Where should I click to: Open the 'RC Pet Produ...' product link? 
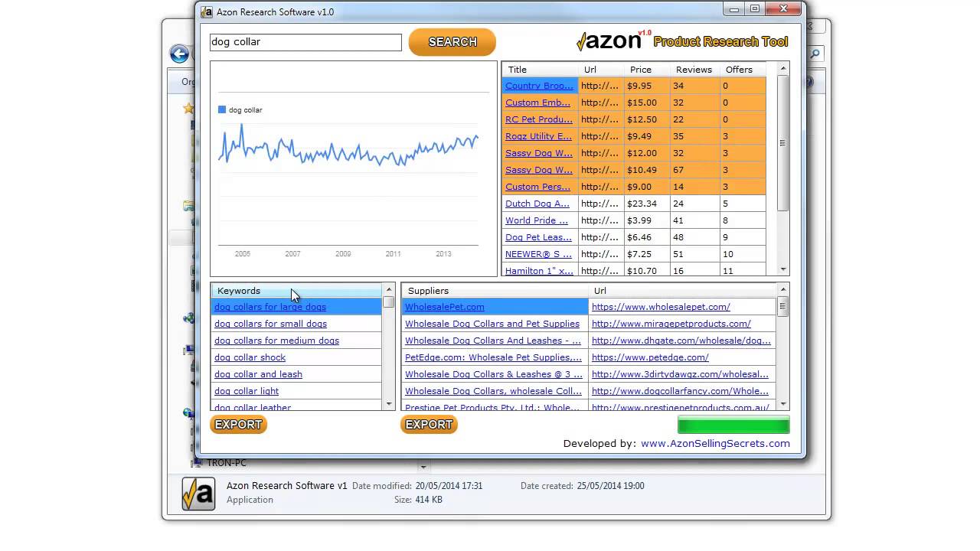pos(539,119)
